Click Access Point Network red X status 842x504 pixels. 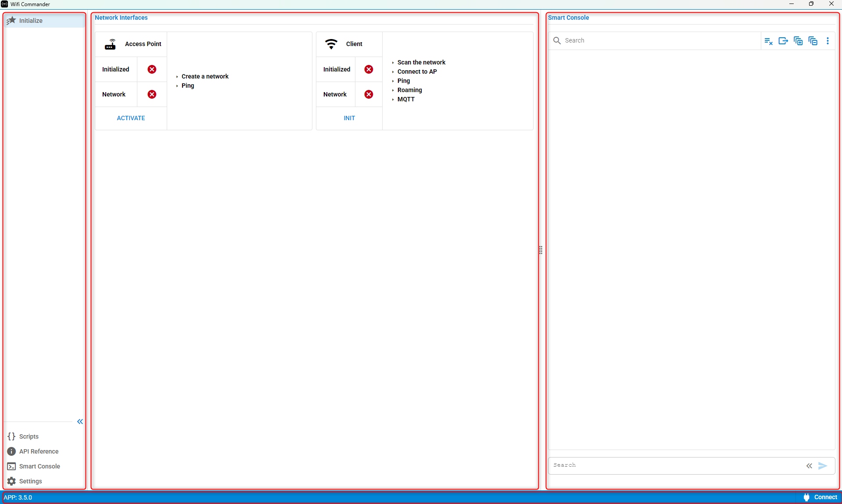(152, 94)
